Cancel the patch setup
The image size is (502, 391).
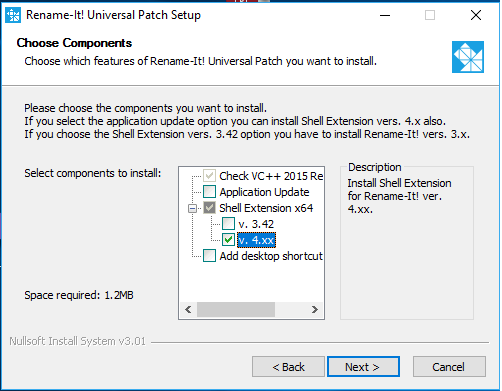point(449,367)
